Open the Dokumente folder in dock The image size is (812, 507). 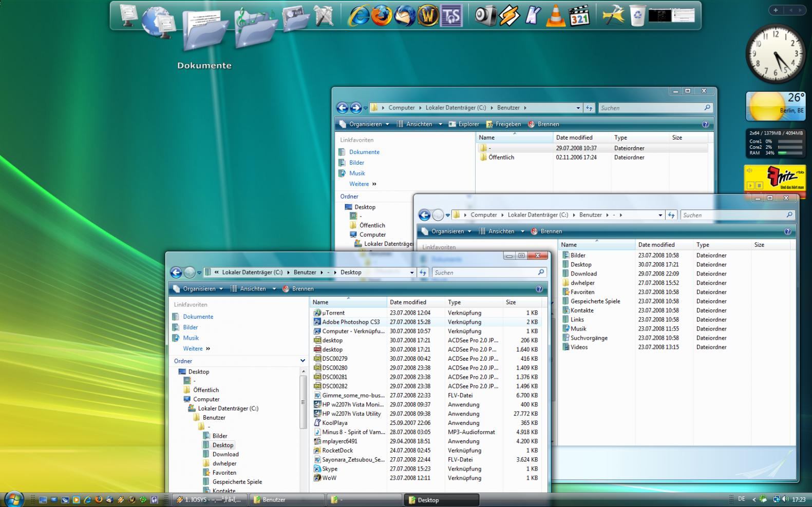pyautogui.click(x=204, y=31)
